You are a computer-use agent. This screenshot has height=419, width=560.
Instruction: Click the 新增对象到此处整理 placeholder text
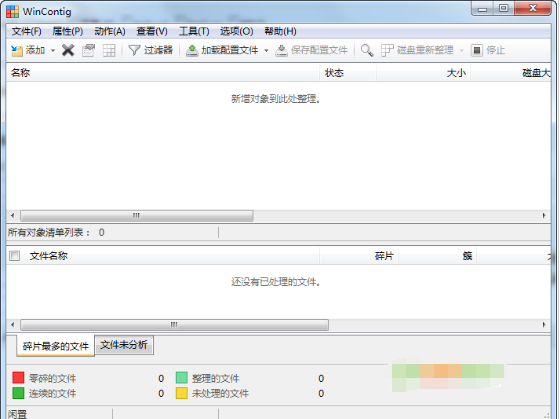(x=276, y=99)
